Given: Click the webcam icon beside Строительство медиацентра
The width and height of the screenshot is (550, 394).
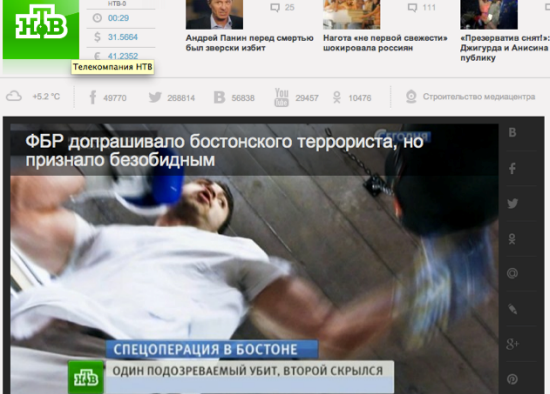Looking at the screenshot, I should click(x=411, y=96).
